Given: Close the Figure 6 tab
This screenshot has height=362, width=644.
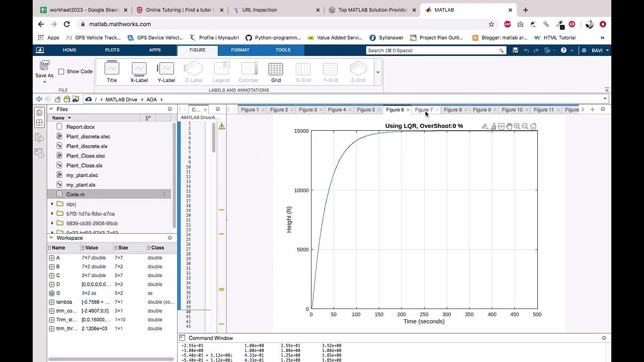Looking at the screenshot, I should point(408,110).
